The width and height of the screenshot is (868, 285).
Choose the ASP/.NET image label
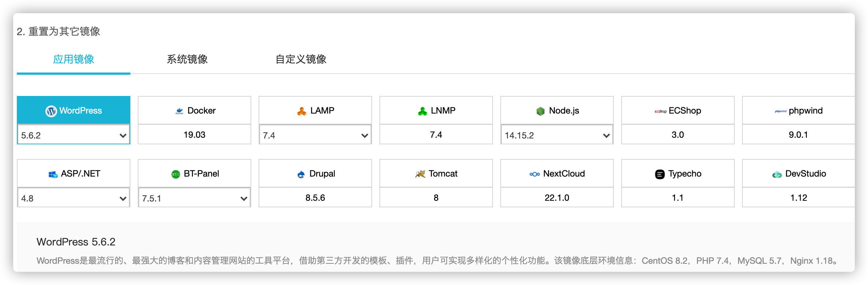coord(81,174)
